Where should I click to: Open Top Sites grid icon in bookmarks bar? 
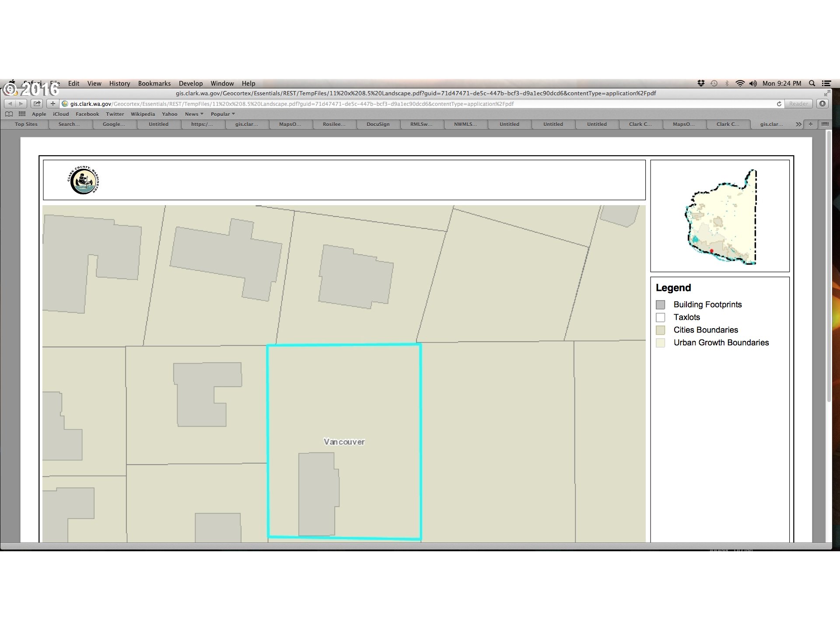pyautogui.click(x=22, y=114)
